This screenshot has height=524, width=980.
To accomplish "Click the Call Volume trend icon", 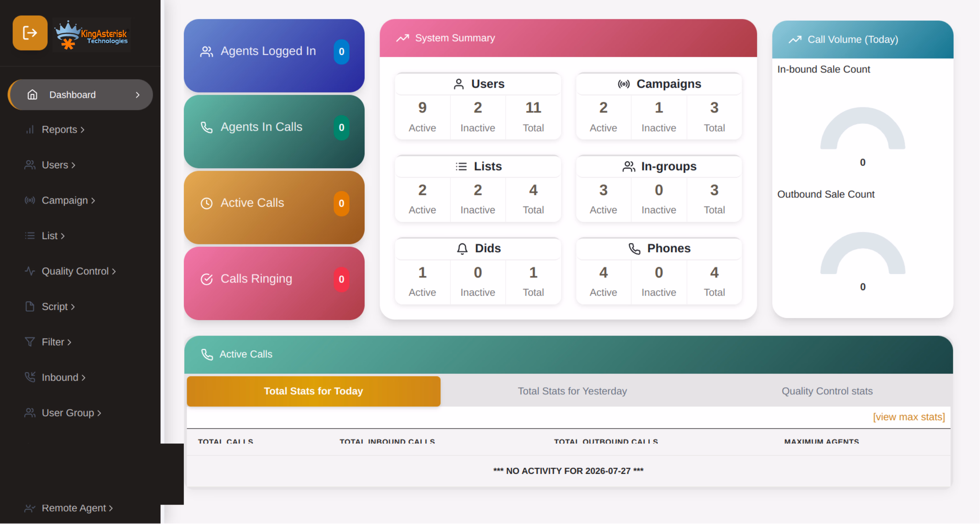I will point(795,40).
